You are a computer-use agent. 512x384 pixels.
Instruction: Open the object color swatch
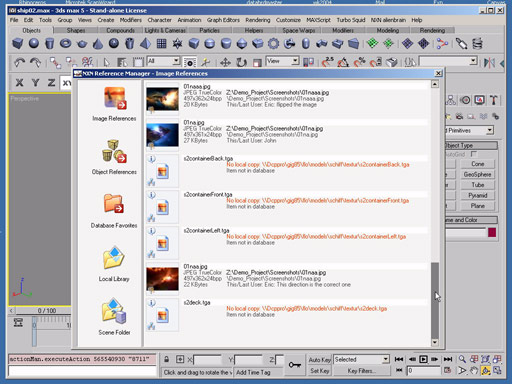tap(492, 232)
